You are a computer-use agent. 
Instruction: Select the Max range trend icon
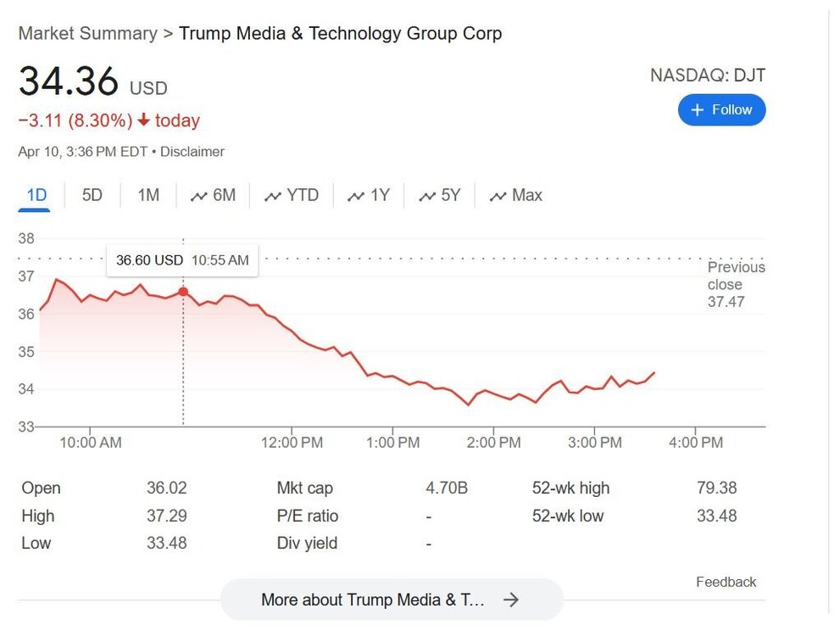498,195
